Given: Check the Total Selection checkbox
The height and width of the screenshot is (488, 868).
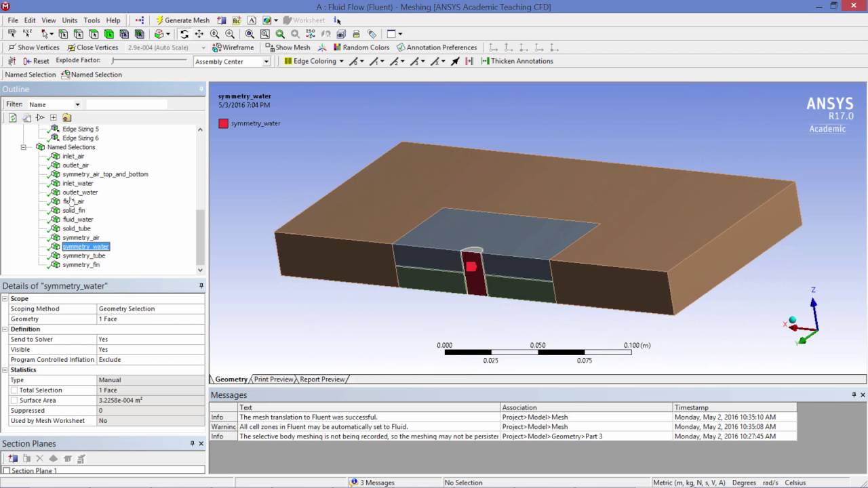Looking at the screenshot, I should [14, 390].
